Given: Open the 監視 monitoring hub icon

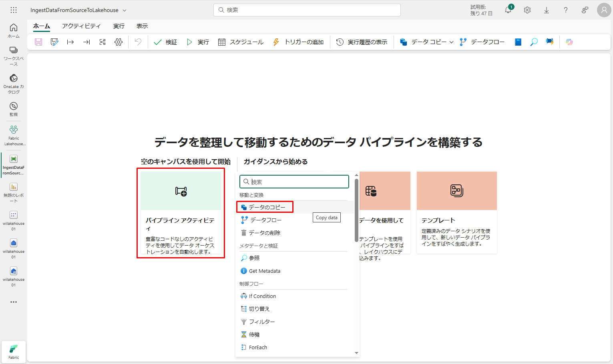Looking at the screenshot, I should pos(14,109).
